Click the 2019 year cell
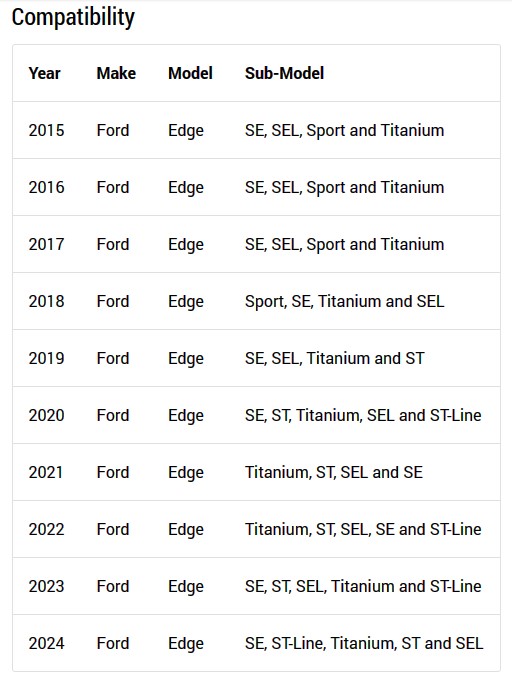The height and width of the screenshot is (679, 512). tap(46, 359)
